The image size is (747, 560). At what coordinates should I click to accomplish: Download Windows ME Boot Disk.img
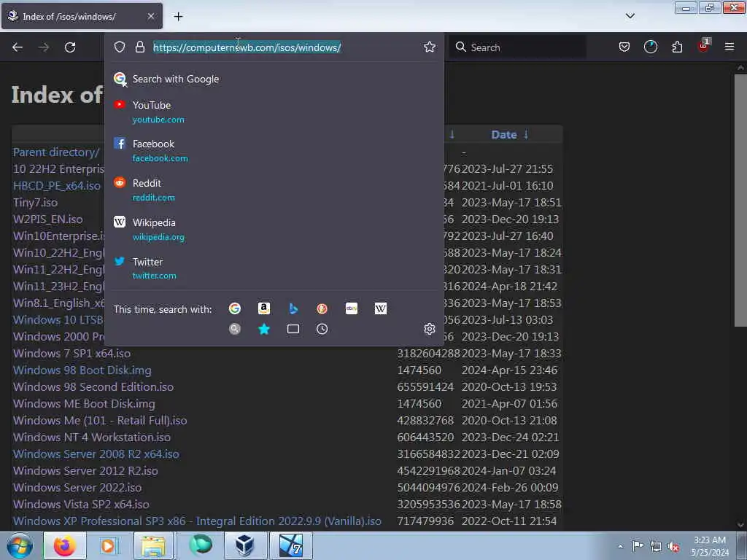click(x=84, y=404)
